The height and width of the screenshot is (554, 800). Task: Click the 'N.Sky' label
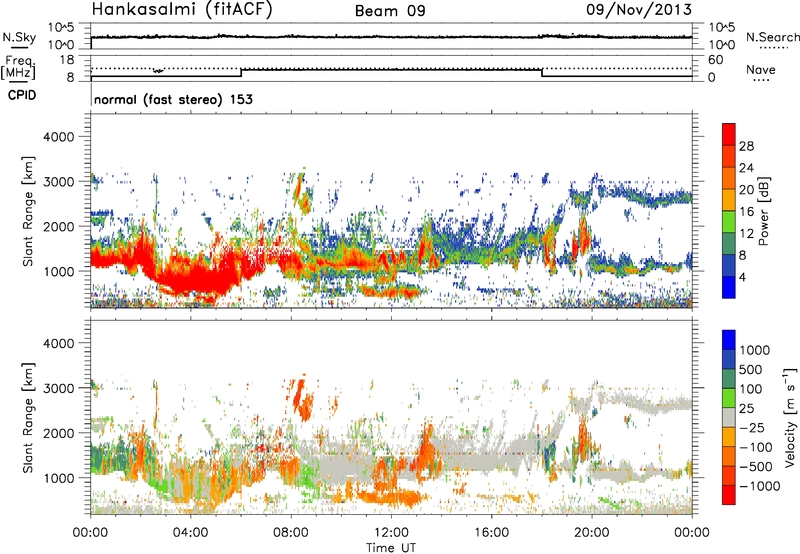tap(19, 37)
